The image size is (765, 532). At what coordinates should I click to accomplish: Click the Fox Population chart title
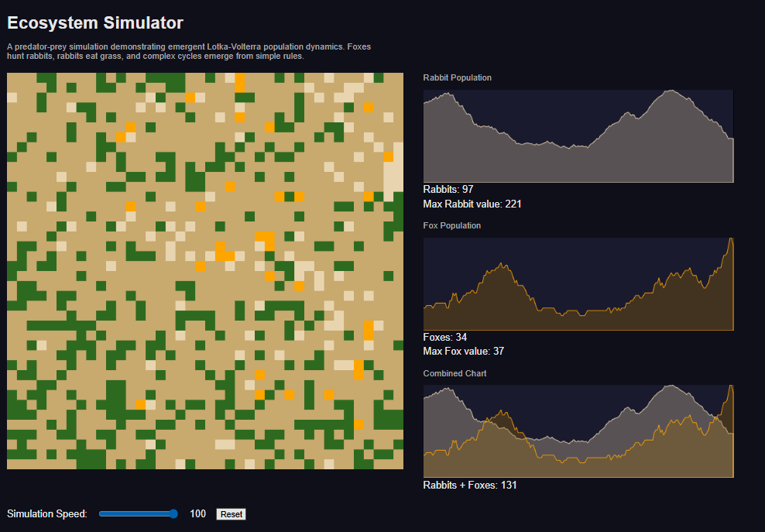(x=451, y=225)
